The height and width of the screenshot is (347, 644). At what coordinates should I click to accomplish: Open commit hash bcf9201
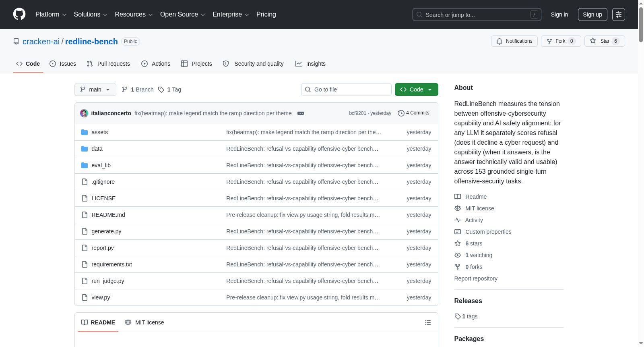(357, 113)
